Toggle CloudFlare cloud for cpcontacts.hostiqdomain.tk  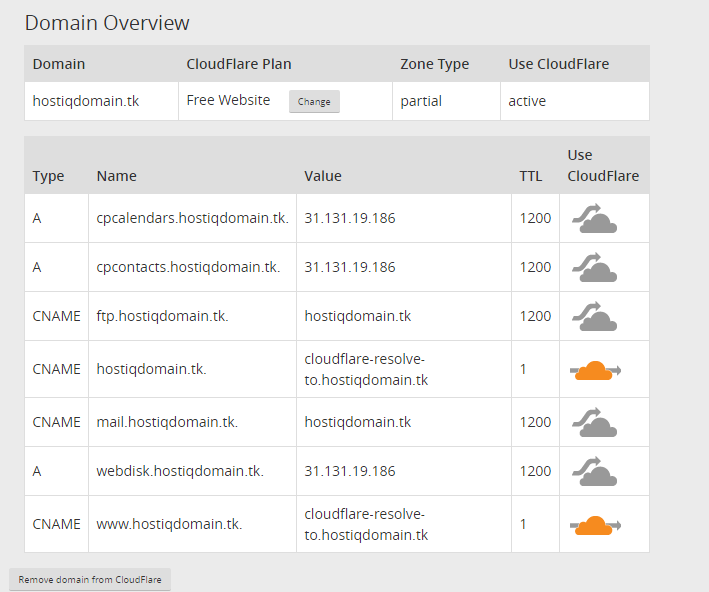(x=594, y=267)
